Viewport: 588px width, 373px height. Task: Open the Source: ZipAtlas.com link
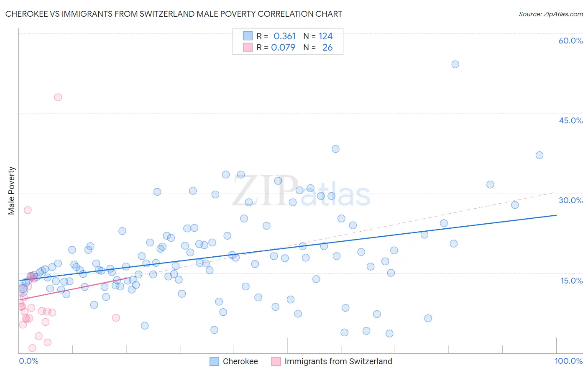551,14
